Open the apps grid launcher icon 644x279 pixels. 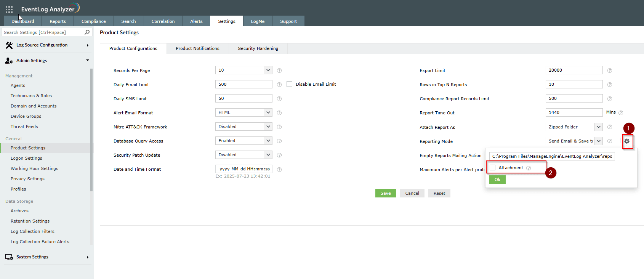tap(9, 10)
